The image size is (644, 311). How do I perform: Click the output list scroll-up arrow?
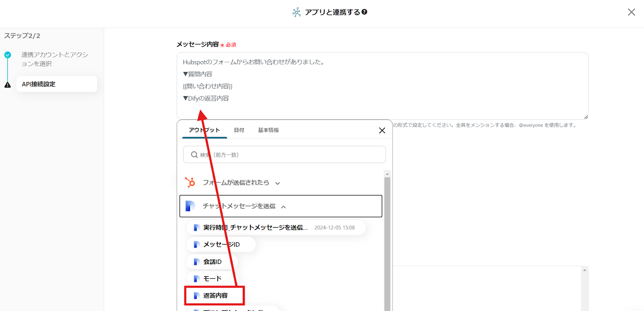(387, 174)
